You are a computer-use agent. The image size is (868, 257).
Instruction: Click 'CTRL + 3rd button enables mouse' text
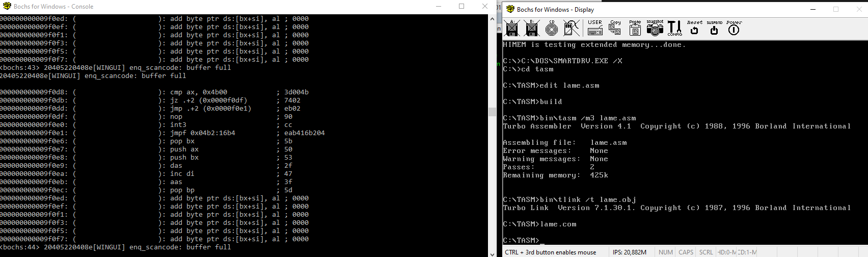click(551, 252)
